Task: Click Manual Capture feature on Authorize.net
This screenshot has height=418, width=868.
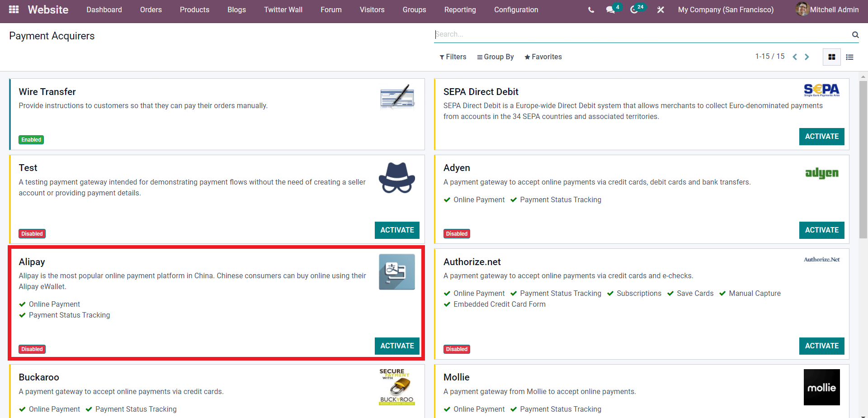Action: [x=754, y=294]
